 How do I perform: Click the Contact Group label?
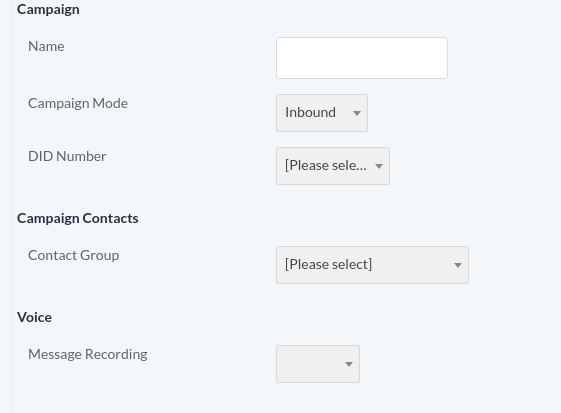point(73,256)
